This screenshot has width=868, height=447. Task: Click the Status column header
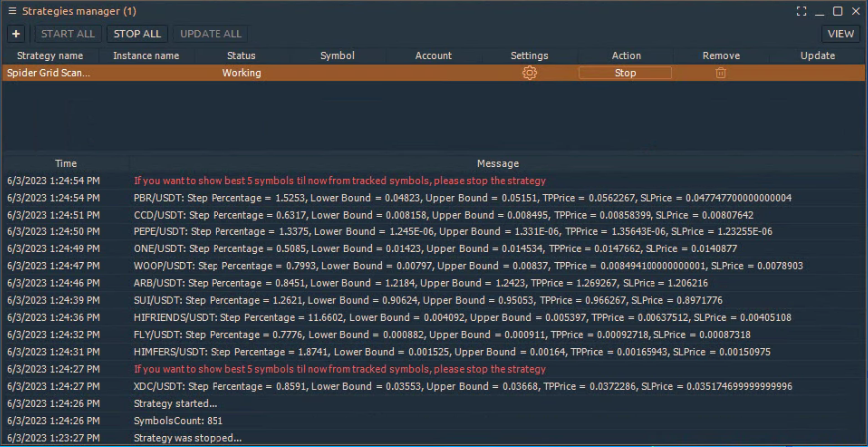241,56
